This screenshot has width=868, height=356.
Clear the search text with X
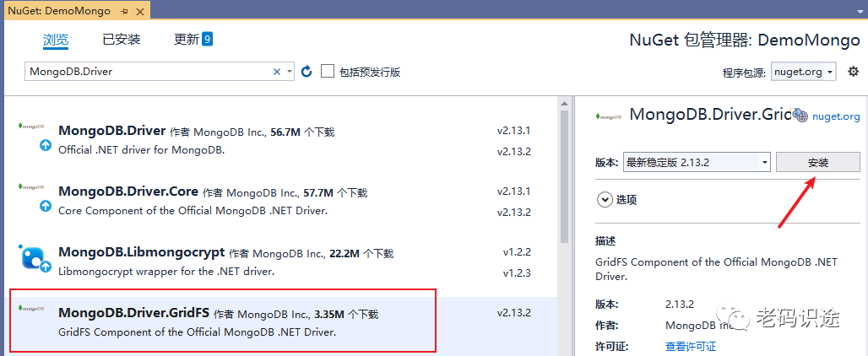pyautogui.click(x=277, y=72)
